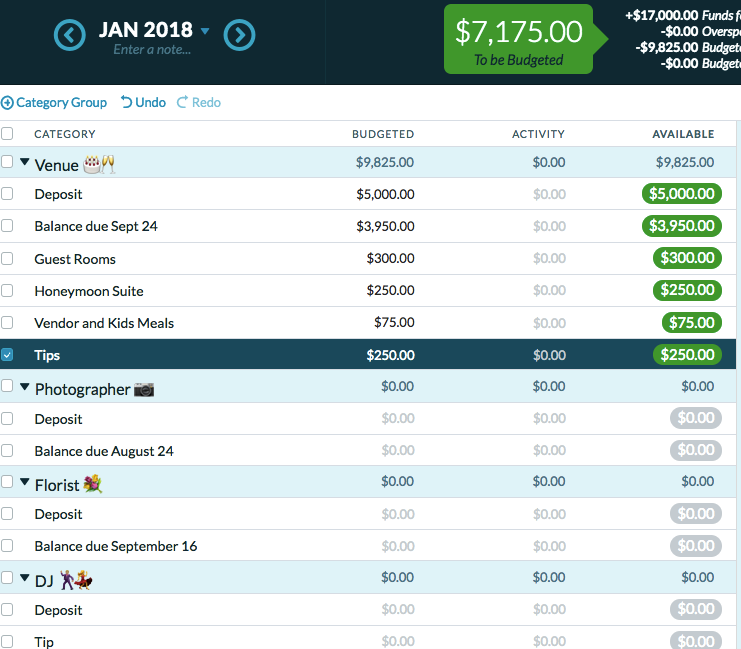Click the AVAILABLE column header
Image resolution: width=741 pixels, height=649 pixels.
point(683,134)
